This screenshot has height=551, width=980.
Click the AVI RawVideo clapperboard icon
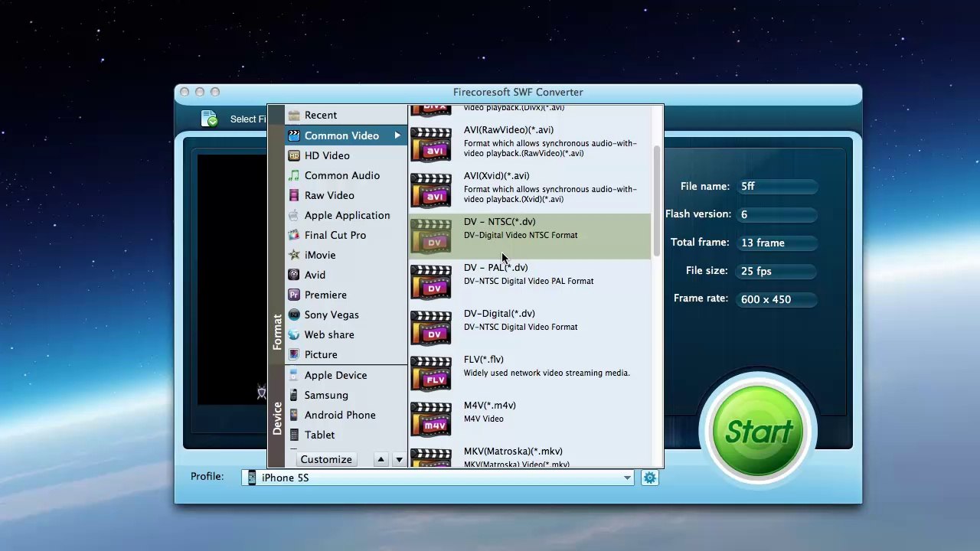431,145
